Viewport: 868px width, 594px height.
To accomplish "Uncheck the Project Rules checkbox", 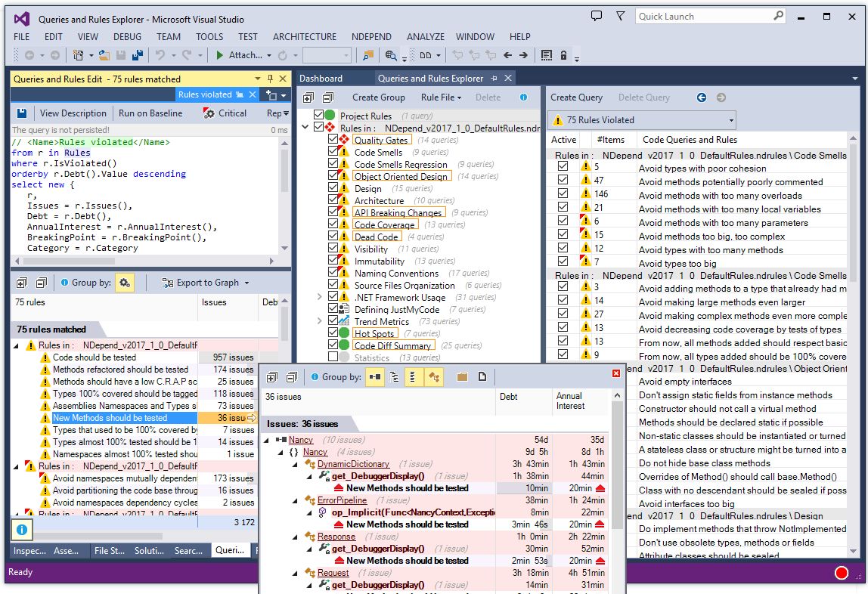I will click(318, 115).
